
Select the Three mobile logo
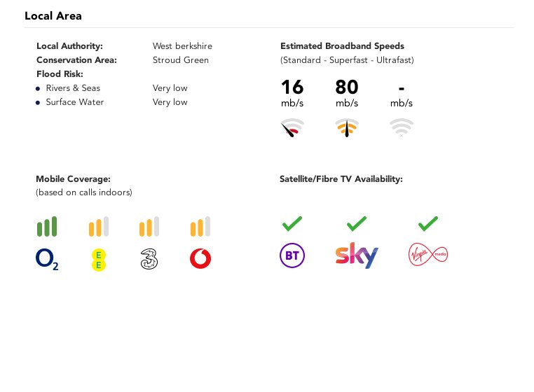click(149, 259)
